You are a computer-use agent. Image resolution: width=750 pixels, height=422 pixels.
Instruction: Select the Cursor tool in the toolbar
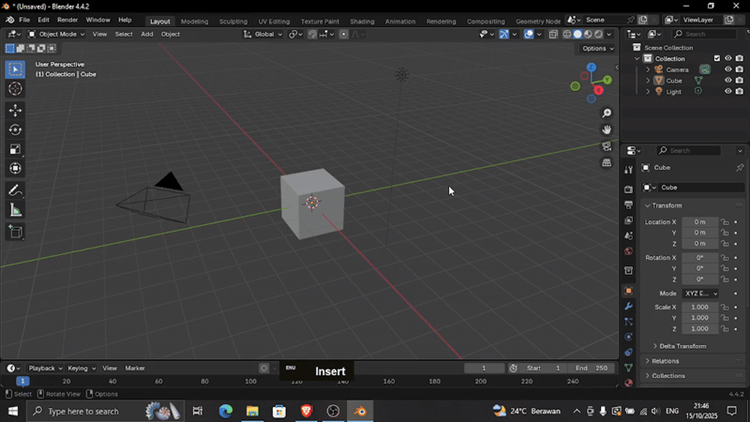pos(15,89)
